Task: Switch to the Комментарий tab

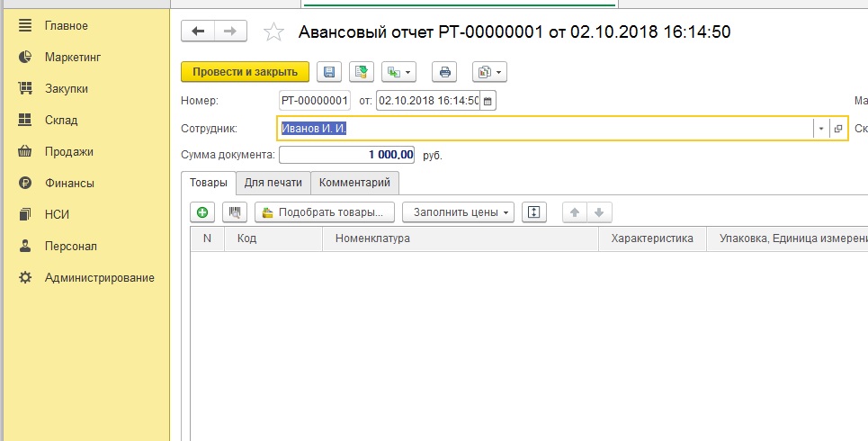Action: [354, 183]
